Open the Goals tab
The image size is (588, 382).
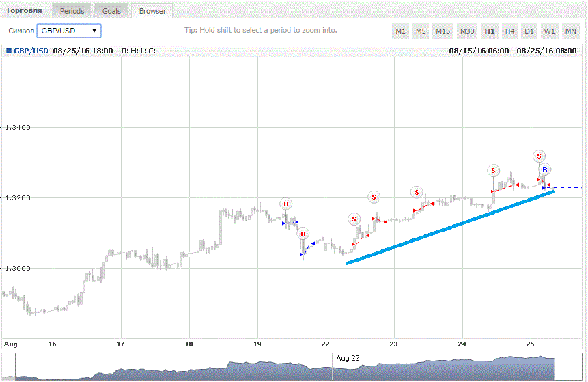coord(111,11)
